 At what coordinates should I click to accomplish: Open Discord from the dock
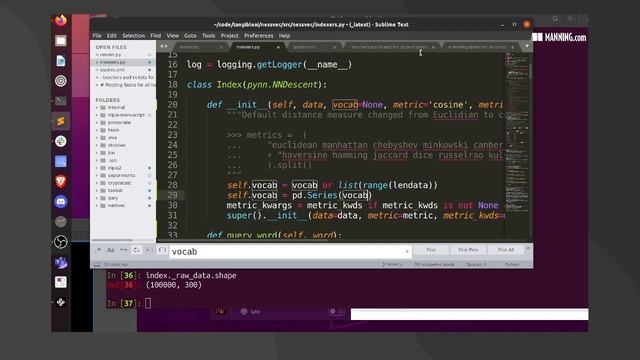tap(61, 202)
